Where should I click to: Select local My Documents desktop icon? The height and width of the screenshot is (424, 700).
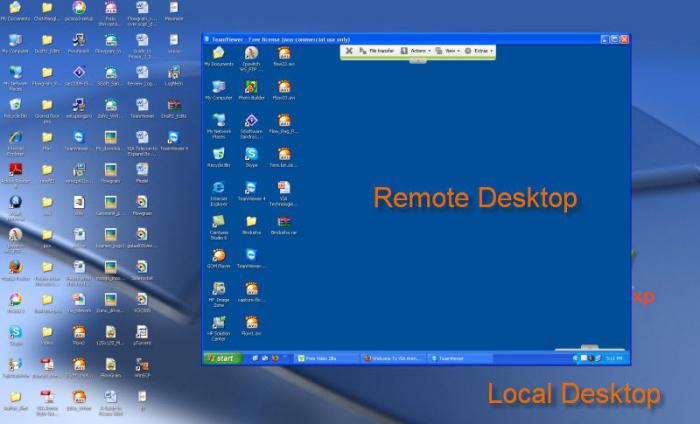pyautogui.click(x=15, y=12)
